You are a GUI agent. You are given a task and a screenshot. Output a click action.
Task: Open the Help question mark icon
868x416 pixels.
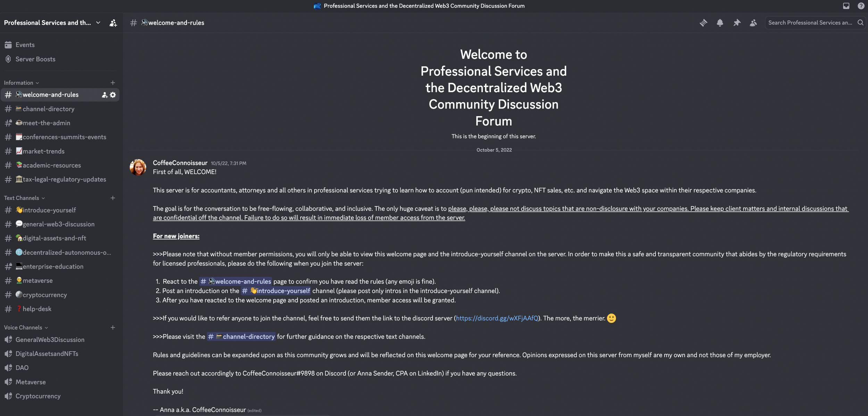(x=861, y=6)
